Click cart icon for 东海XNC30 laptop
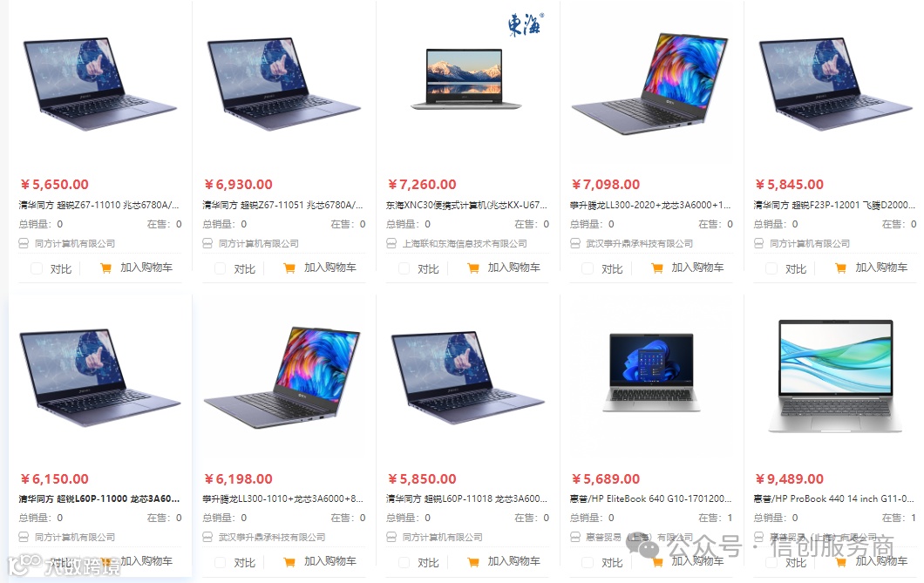The width and height of the screenshot is (924, 583). pyautogui.click(x=473, y=268)
